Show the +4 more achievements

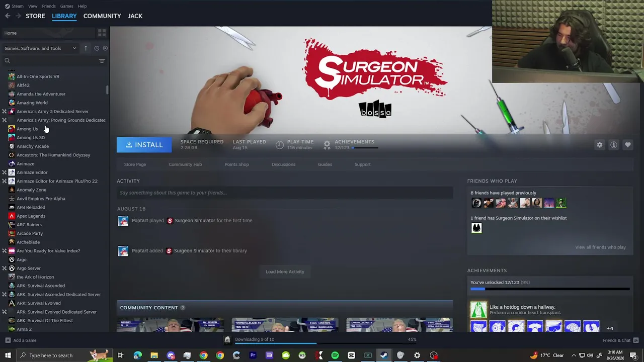[610, 328]
